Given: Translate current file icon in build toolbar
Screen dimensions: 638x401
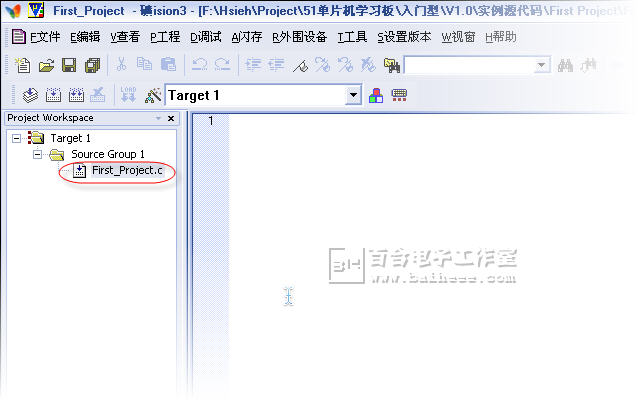Looking at the screenshot, I should [x=30, y=95].
